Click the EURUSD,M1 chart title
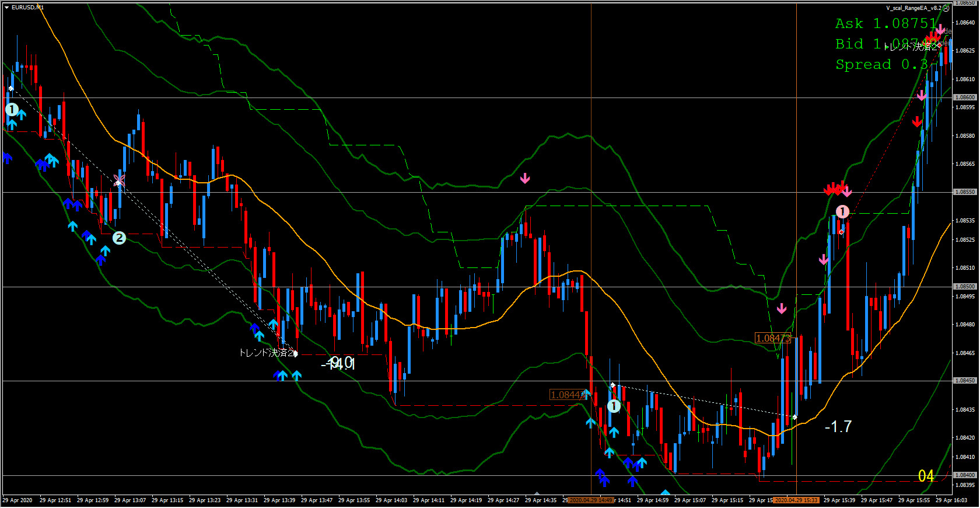Viewport: 980px width, 508px height. point(27,8)
